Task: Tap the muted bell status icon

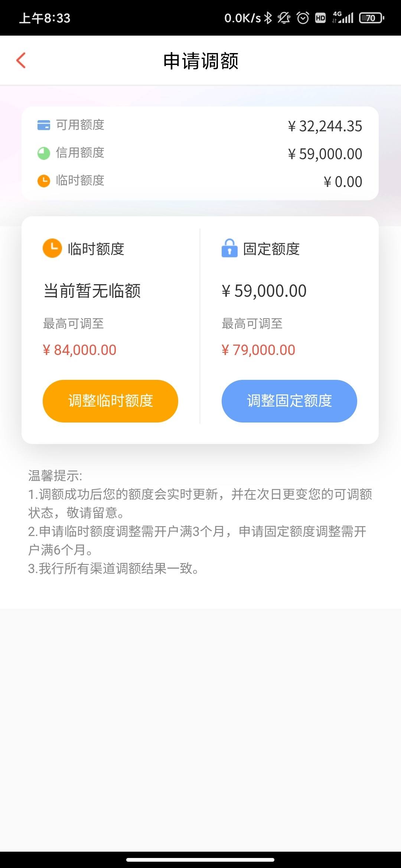Action: click(x=284, y=18)
